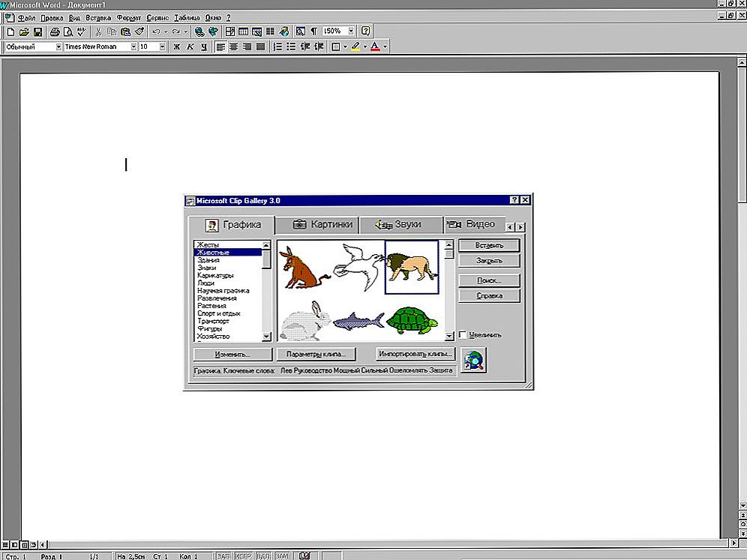747x560 pixels.
Task: Switch to the Картинки tab
Action: (316, 224)
